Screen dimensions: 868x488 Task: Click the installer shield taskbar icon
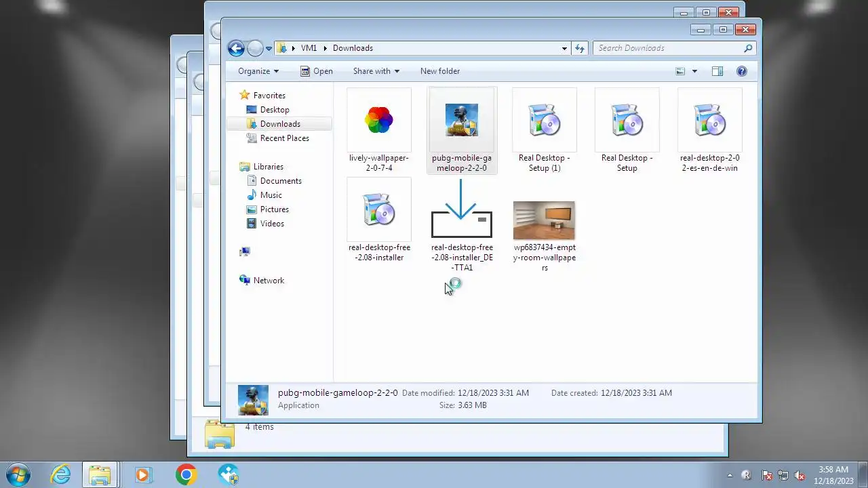[x=229, y=474]
